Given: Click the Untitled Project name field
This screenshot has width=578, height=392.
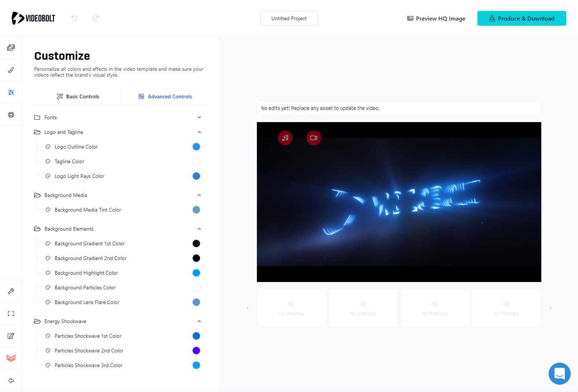Looking at the screenshot, I should tap(289, 18).
